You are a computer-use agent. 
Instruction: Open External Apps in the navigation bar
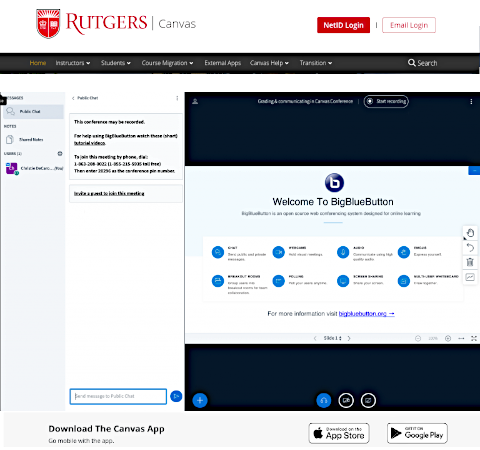click(x=223, y=63)
